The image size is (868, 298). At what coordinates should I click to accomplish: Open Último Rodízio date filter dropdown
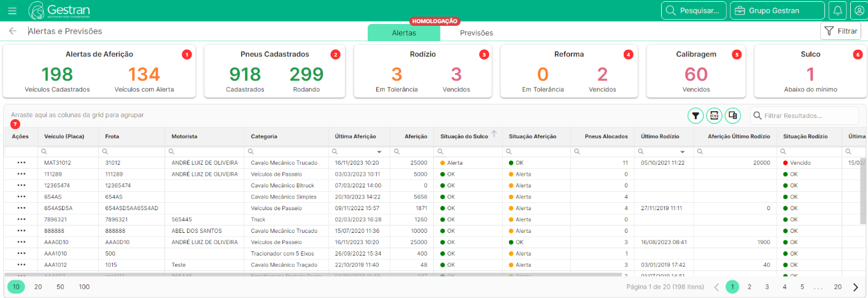pos(683,151)
